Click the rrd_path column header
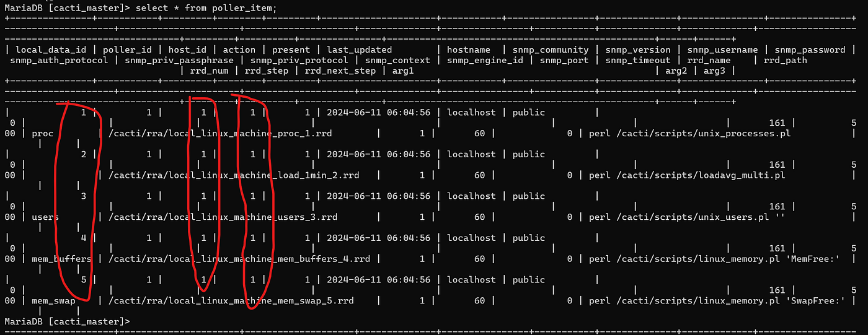 click(787, 60)
